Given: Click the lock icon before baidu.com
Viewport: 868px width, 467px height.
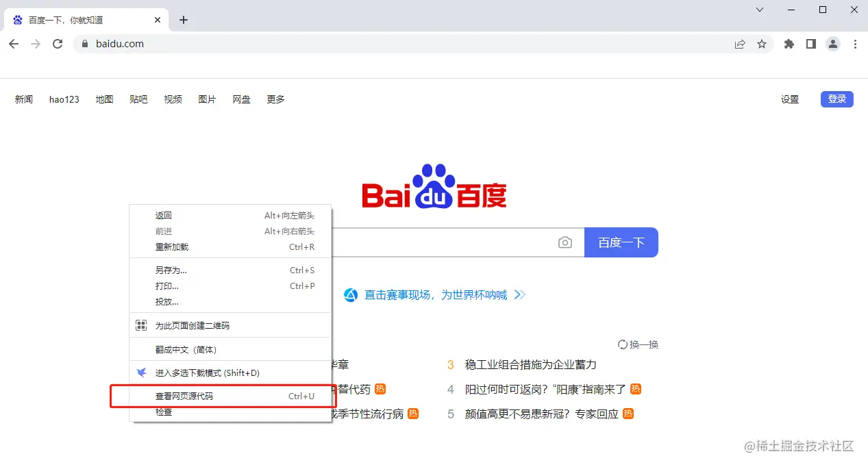Looking at the screenshot, I should 86,44.
